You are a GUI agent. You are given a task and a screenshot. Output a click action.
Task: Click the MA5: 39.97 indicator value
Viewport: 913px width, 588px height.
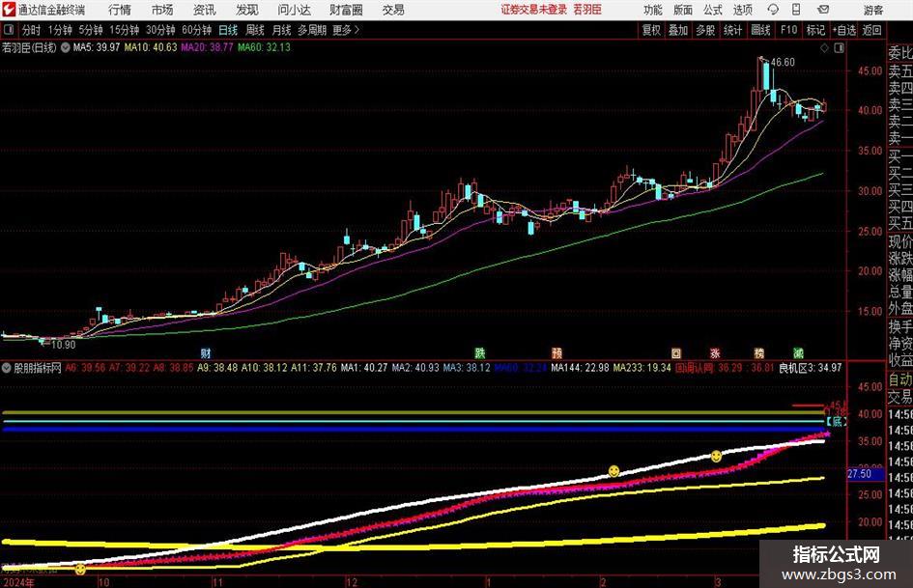tap(97, 47)
